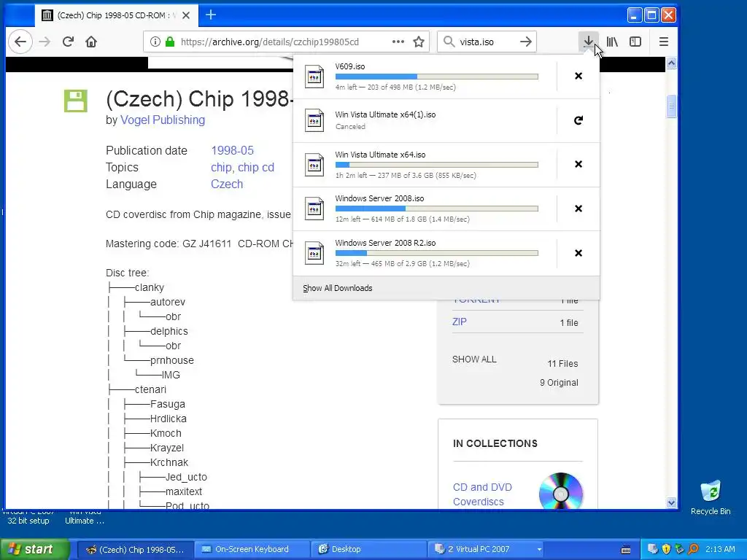The width and height of the screenshot is (747, 560).
Task: Click Windows Server 2008.iso progress bar
Action: pos(437,209)
